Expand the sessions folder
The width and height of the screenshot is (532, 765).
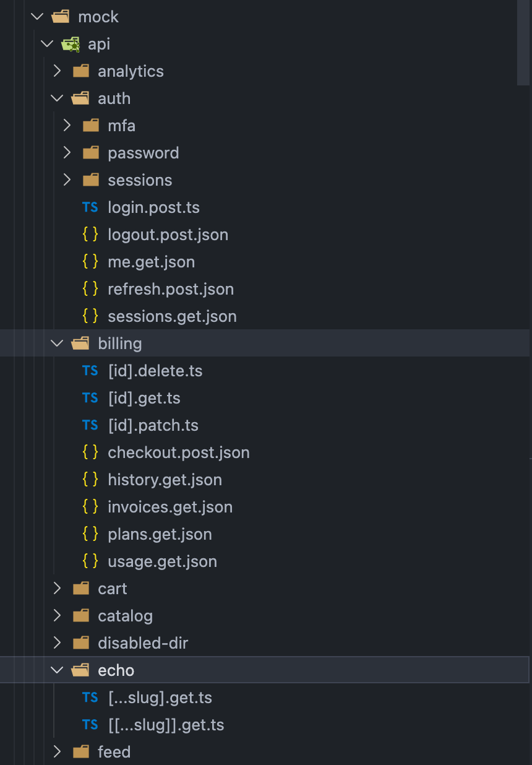point(67,180)
